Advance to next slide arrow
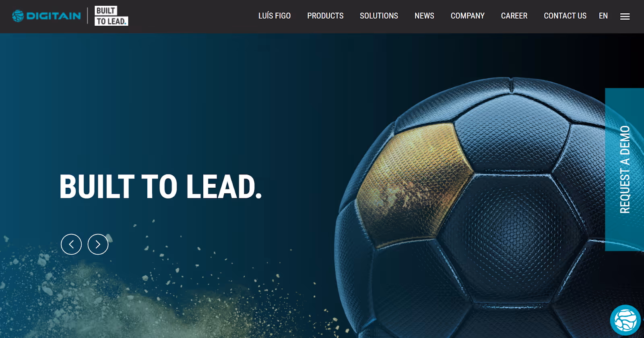Image resolution: width=644 pixels, height=338 pixels. pos(98,244)
